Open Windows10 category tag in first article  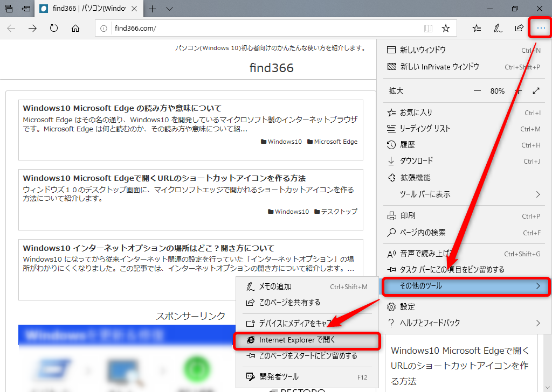(x=281, y=142)
